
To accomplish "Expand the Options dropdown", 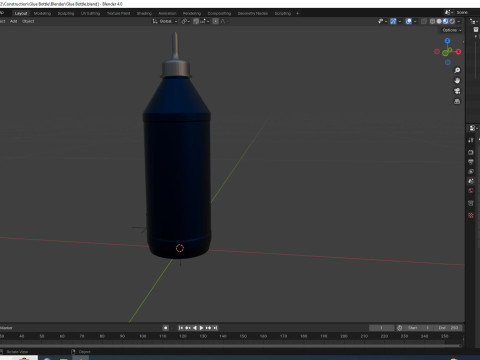I will (452, 30).
